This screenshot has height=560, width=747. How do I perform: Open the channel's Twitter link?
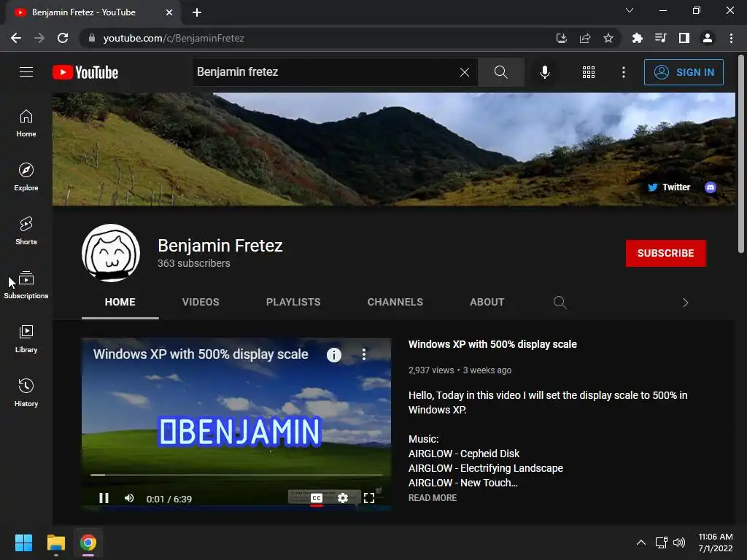(669, 187)
